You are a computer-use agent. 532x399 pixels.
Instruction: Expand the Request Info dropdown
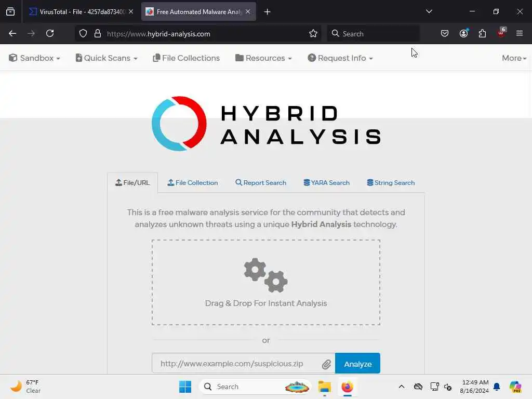pyautogui.click(x=340, y=58)
